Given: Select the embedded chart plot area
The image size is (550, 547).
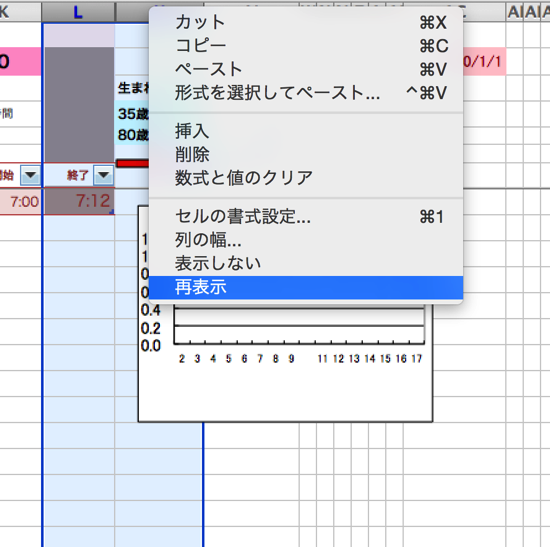Looking at the screenshot, I should tap(299, 325).
